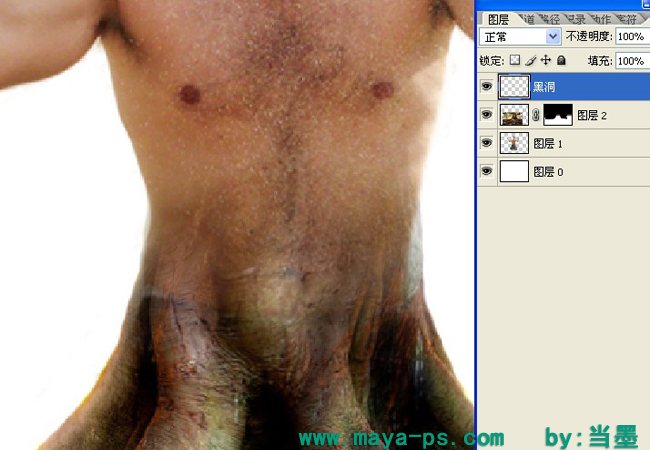This screenshot has width=650, height=450.
Task: Select the 图层 1 layer thumbnail
Action: 514,143
